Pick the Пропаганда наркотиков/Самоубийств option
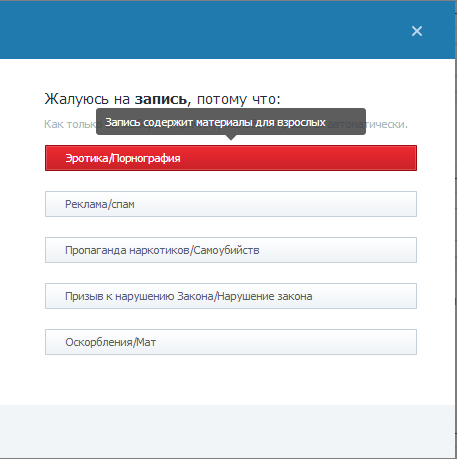Image resolution: width=457 pixels, height=459 pixels. [231, 250]
